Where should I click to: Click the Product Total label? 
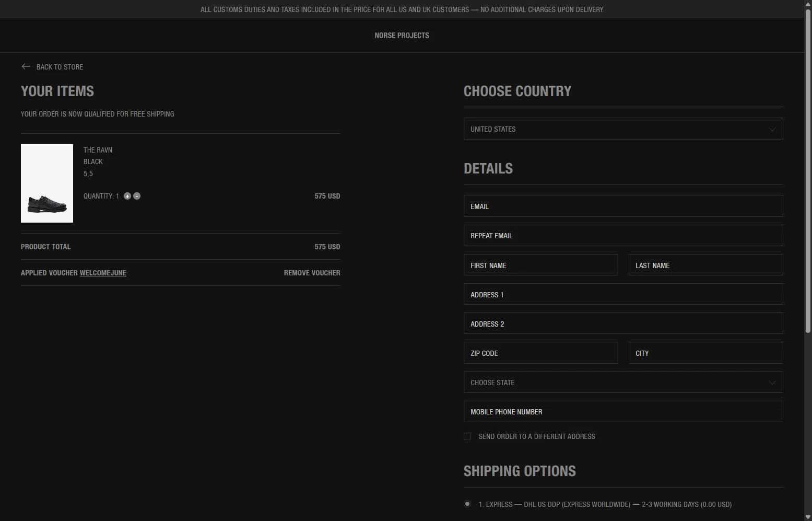coord(45,247)
